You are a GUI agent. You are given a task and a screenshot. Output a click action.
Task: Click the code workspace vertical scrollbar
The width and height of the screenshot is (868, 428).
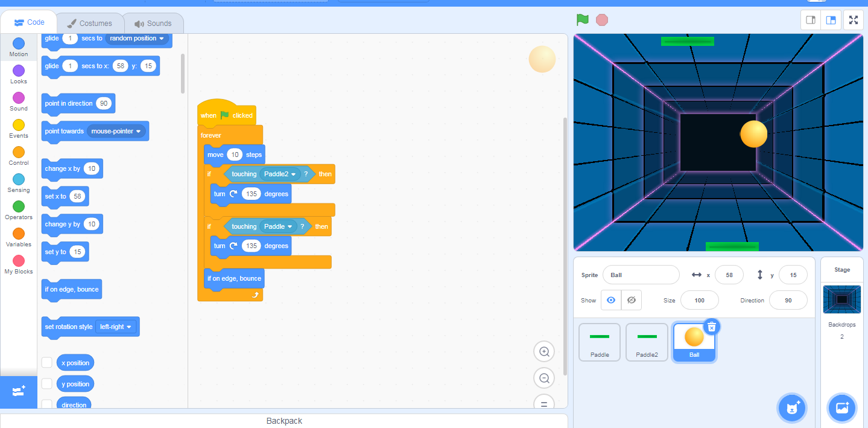click(565, 246)
